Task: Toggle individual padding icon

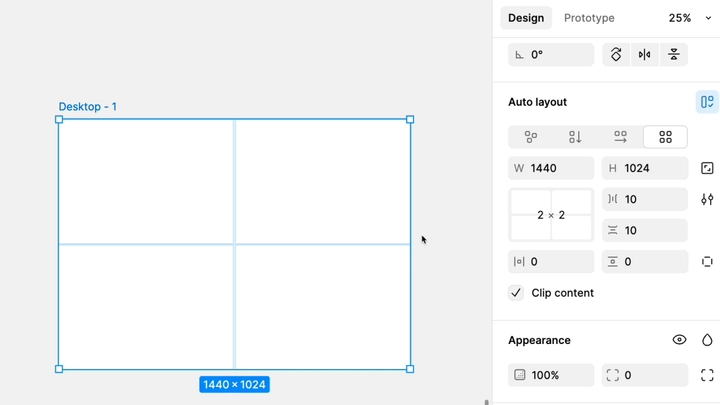Action: [x=707, y=262]
